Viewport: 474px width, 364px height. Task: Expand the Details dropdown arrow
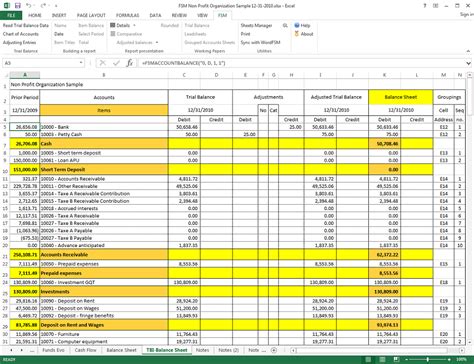tap(134, 25)
